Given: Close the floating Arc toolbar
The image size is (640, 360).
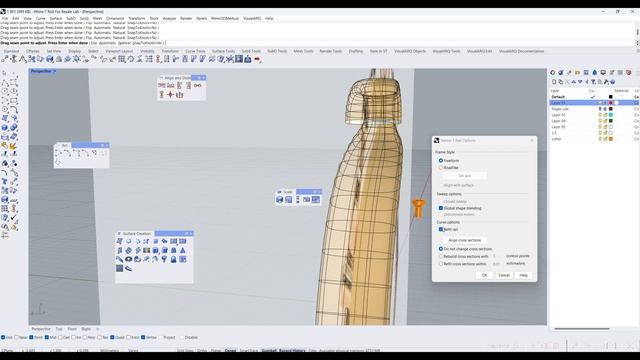Looking at the screenshot, I should 107,145.
